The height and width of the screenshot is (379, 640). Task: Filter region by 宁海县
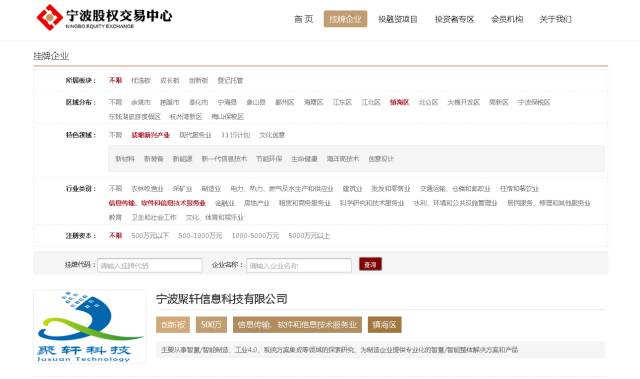coord(227,102)
